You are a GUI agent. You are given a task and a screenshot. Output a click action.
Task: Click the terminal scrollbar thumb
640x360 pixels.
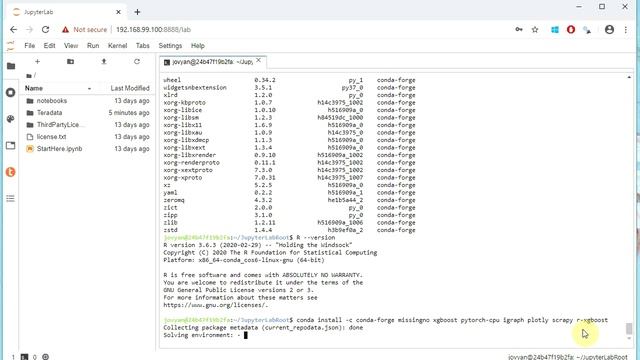click(629, 328)
